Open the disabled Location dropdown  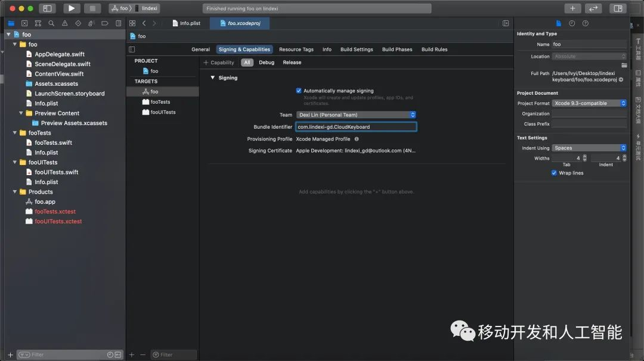coord(589,56)
